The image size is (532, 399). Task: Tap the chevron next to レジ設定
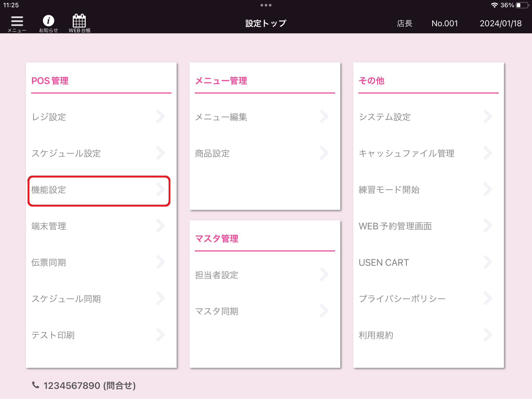point(161,117)
